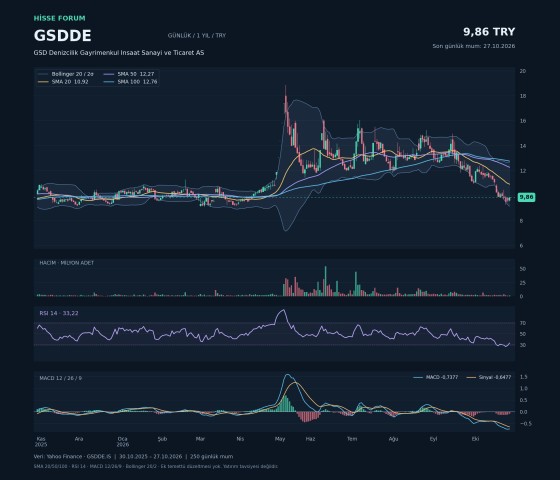Click the Kas 2025 date axis label
Screen dimensions: 560x480
41,442
